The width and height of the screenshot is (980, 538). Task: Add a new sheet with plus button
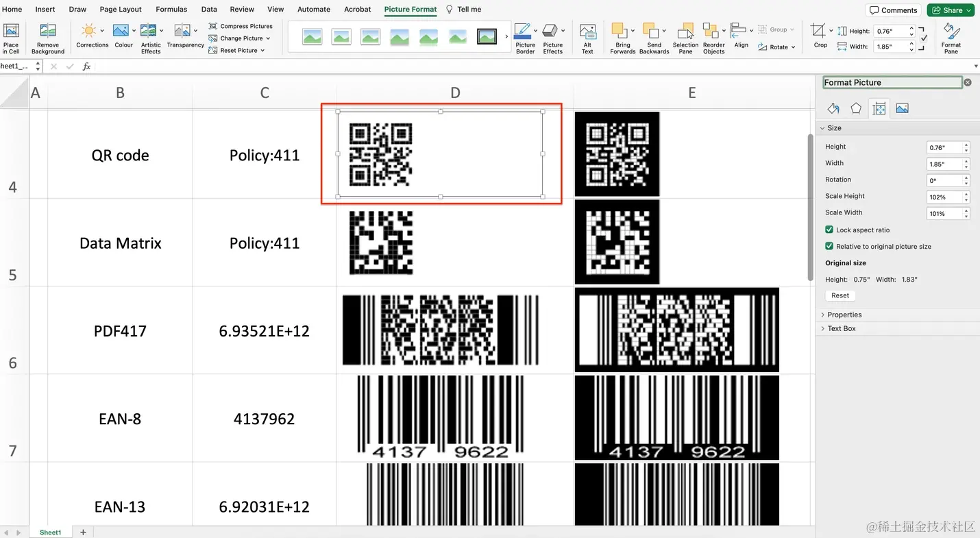click(83, 532)
